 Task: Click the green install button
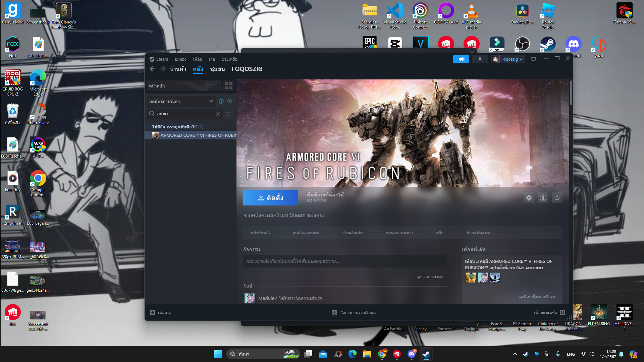pos(271,198)
